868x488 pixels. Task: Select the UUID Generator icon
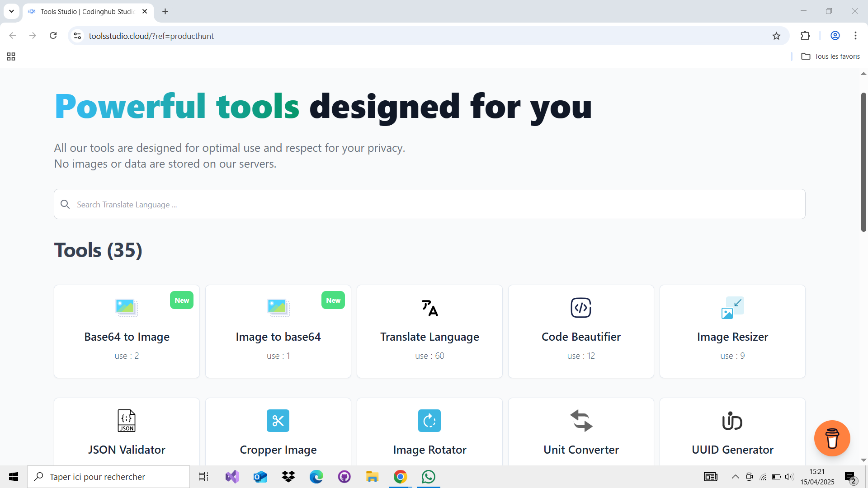click(x=732, y=421)
